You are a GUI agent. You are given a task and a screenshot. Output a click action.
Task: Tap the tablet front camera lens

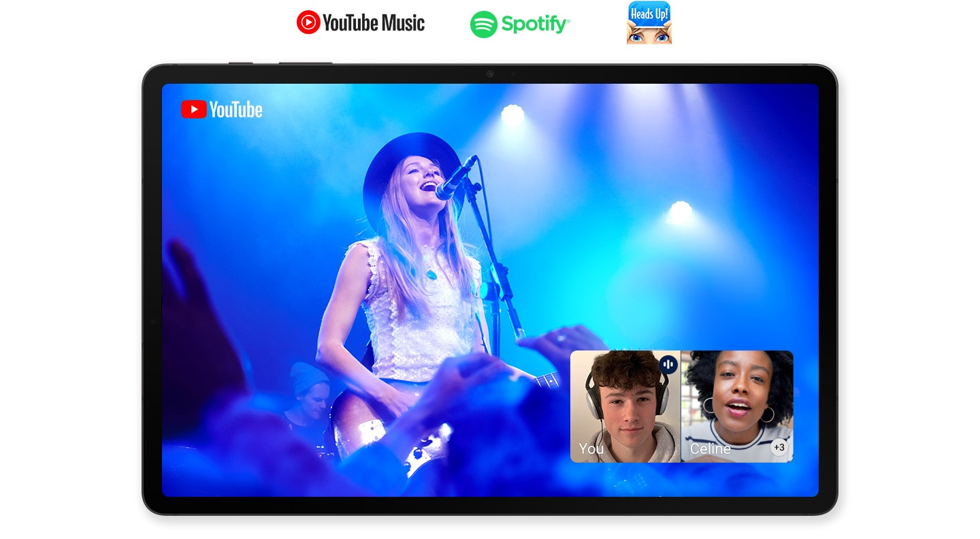490,73
